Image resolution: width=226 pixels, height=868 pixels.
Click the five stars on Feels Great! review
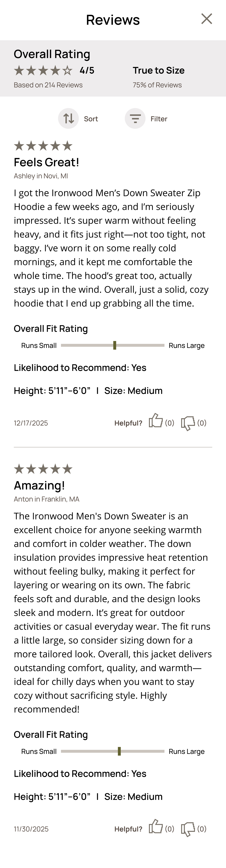pyautogui.click(x=43, y=146)
